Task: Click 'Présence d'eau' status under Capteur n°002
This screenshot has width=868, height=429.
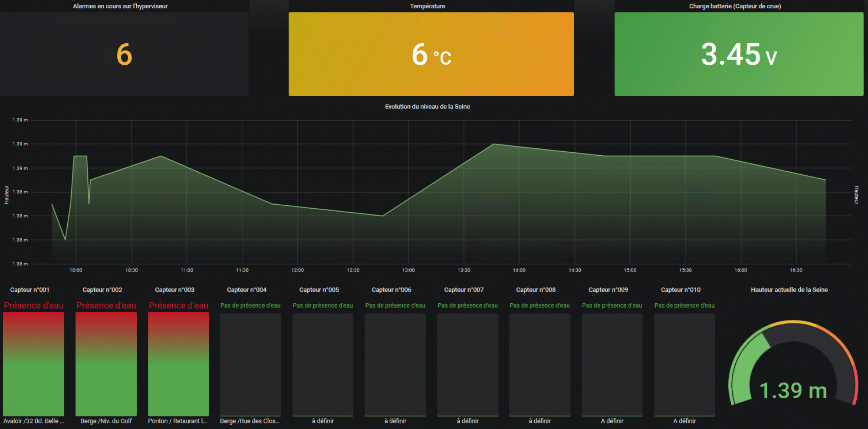Action: click(x=106, y=305)
